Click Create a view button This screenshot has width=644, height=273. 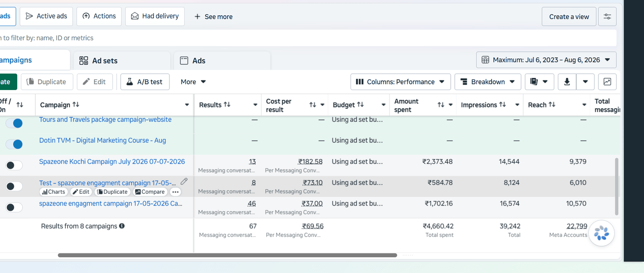(x=569, y=16)
